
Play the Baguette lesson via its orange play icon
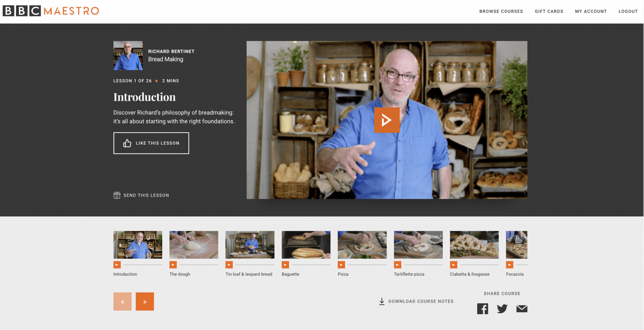pyautogui.click(x=286, y=265)
